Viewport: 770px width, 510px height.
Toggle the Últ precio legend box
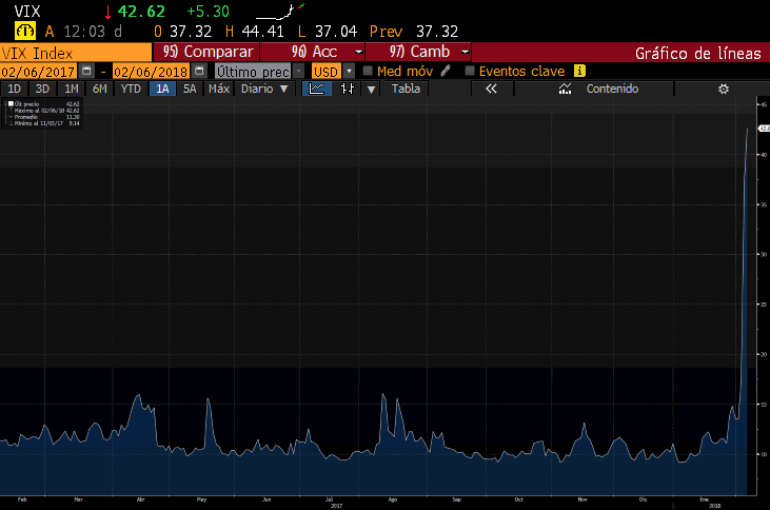coord(11,104)
